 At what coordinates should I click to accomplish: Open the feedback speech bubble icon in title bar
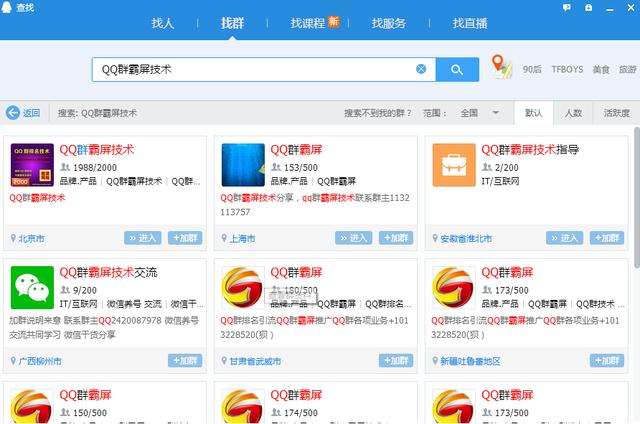(x=567, y=8)
